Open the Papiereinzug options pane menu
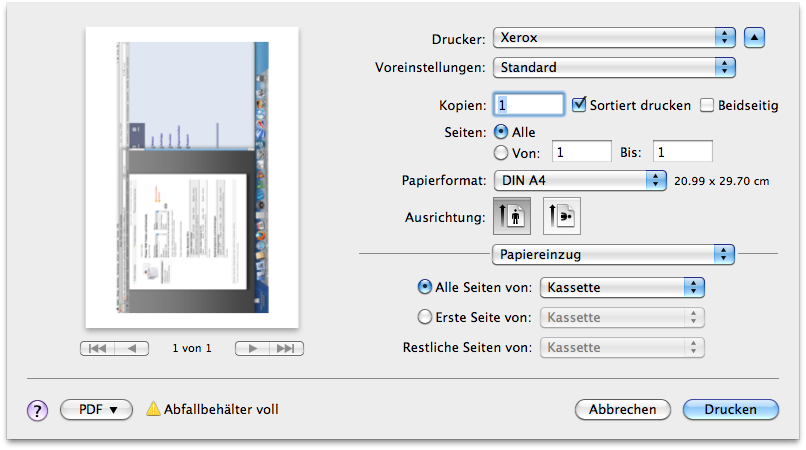 pyautogui.click(x=613, y=255)
